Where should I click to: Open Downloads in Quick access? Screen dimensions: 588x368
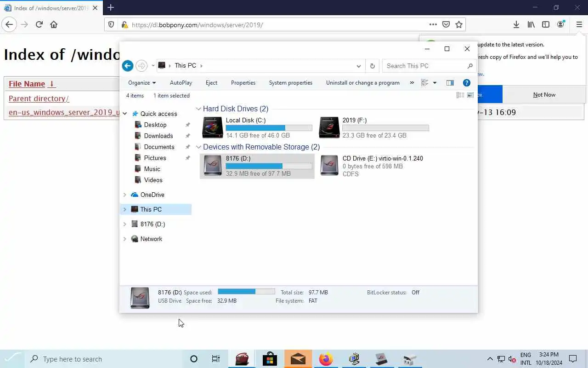pyautogui.click(x=158, y=136)
